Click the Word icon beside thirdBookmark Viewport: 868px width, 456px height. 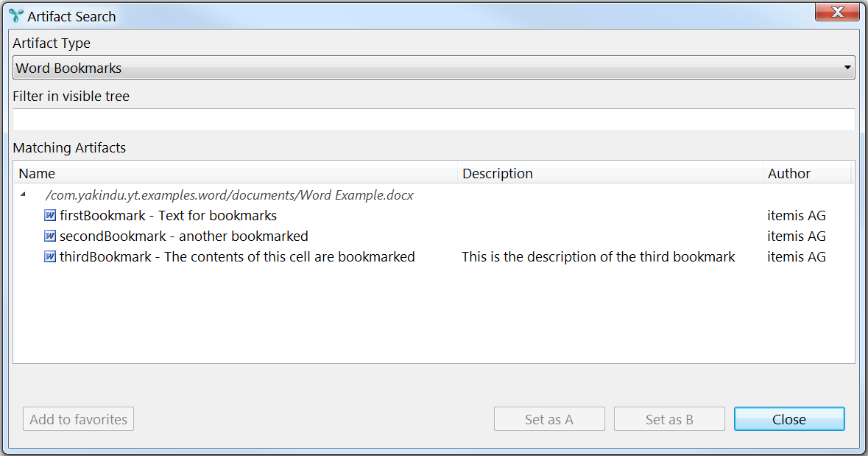50,256
